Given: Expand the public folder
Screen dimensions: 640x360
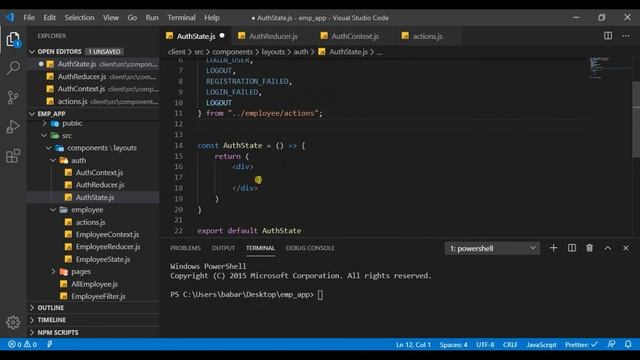Looking at the screenshot, I should [x=93, y=123].
